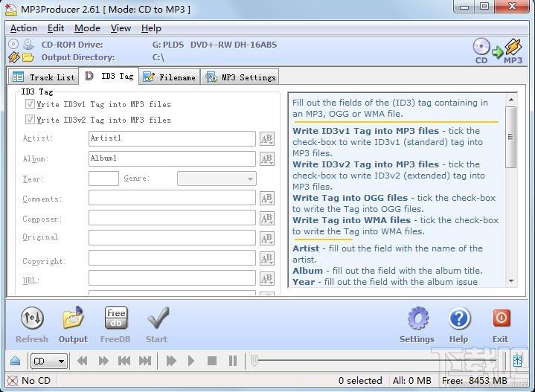The height and width of the screenshot is (392, 535).
Task: Open the Action menu
Action: (x=24, y=28)
